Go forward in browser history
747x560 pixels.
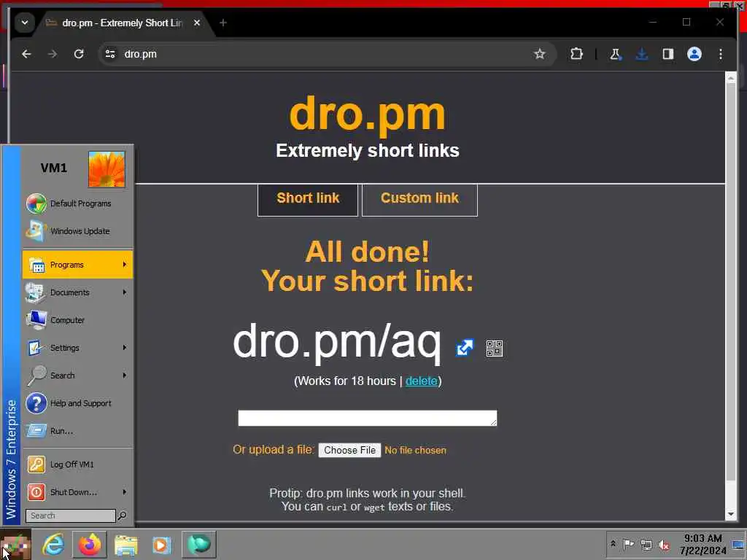tap(53, 54)
